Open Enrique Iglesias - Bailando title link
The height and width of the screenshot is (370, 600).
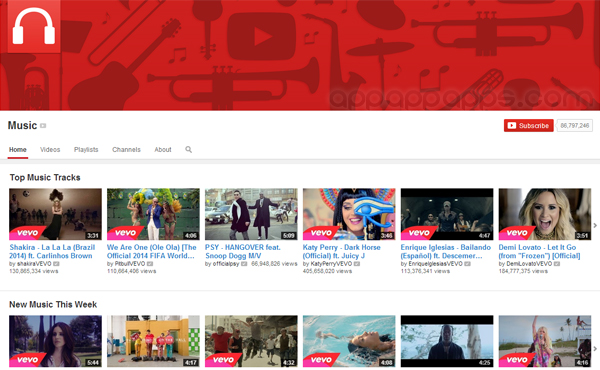[446, 251]
